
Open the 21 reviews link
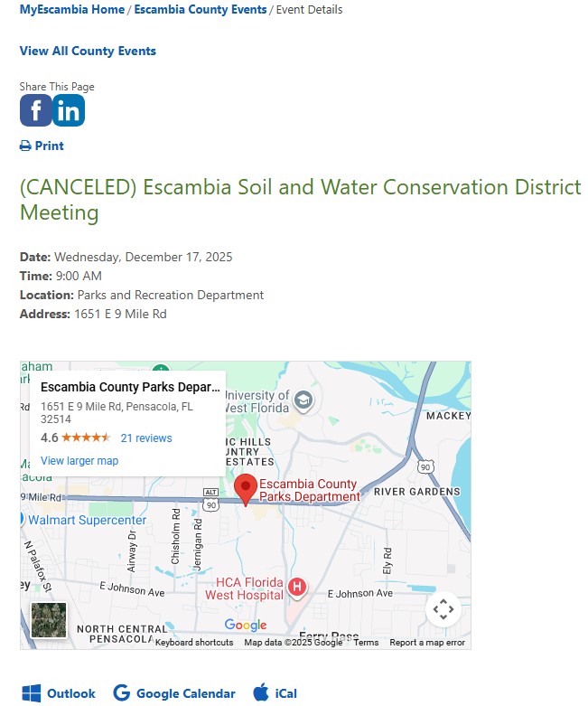(x=146, y=438)
